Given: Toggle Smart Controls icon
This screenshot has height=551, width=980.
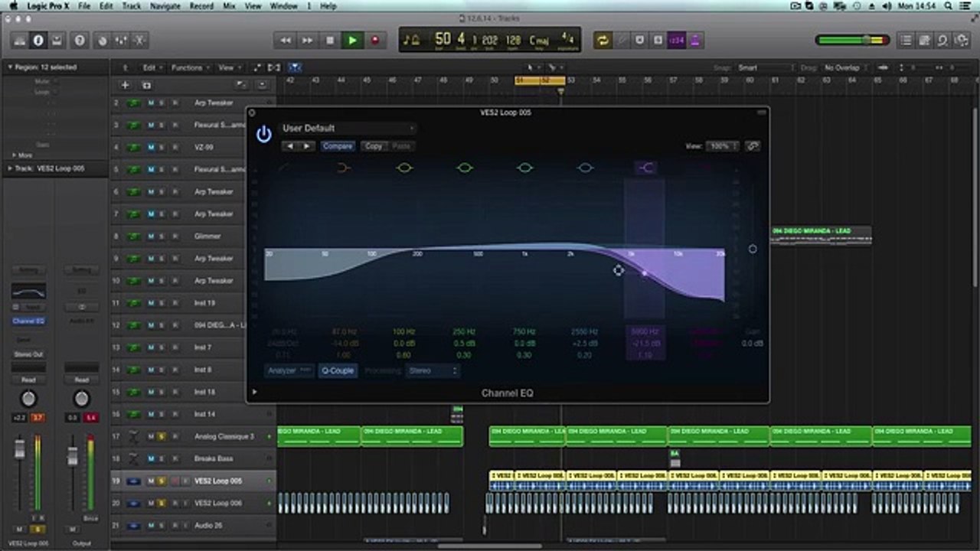Looking at the screenshot, I should click(x=101, y=40).
